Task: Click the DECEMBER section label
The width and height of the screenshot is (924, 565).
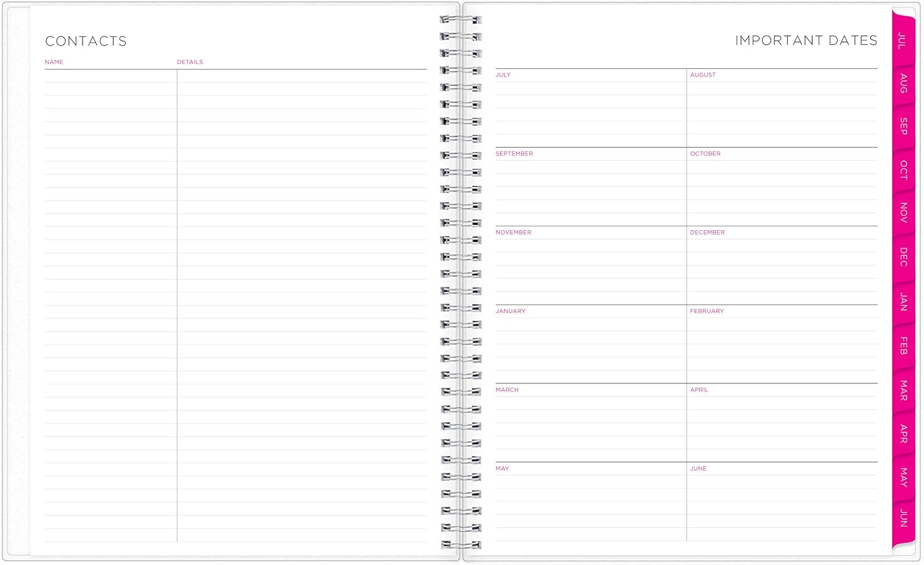Action: 707,233
